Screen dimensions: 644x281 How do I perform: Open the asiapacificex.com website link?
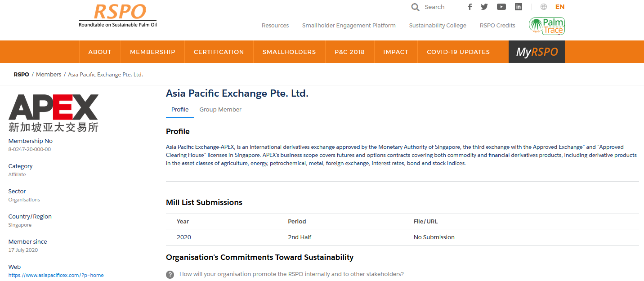click(56, 275)
